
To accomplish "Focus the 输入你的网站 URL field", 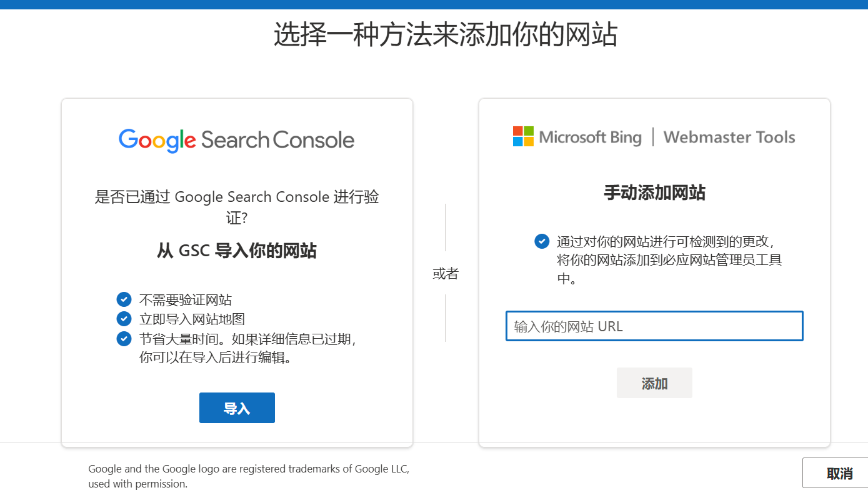I will pos(654,326).
